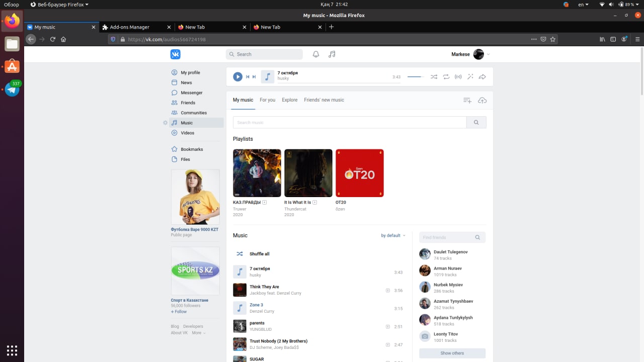Open the music note icon in header
The width and height of the screenshot is (644, 362).
coord(332,54)
